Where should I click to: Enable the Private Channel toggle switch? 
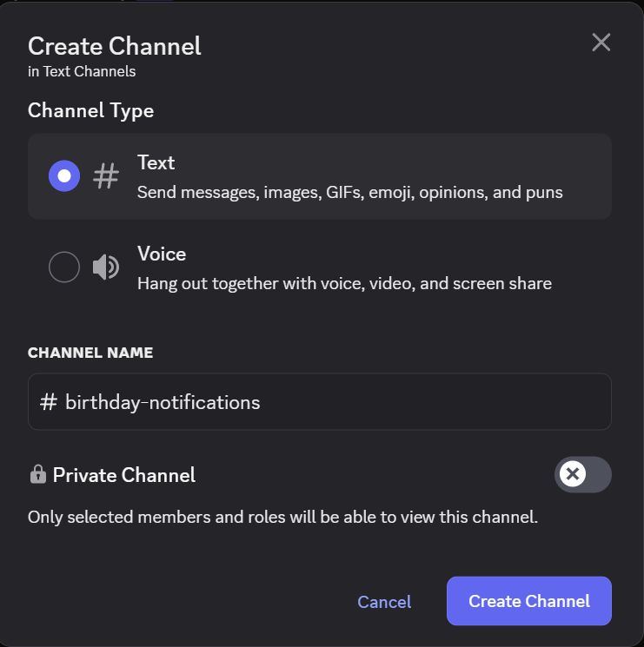click(x=583, y=474)
